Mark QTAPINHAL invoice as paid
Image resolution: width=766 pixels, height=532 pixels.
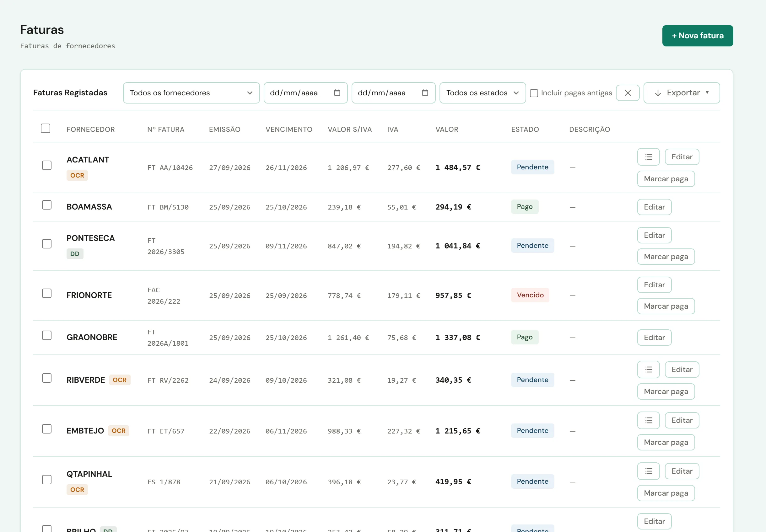(x=666, y=493)
